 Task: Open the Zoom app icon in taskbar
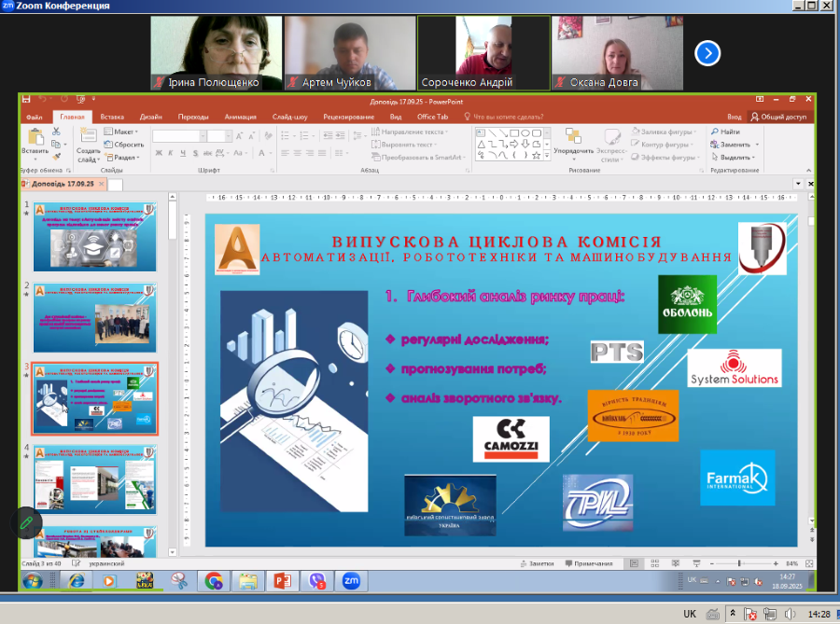pos(353,580)
